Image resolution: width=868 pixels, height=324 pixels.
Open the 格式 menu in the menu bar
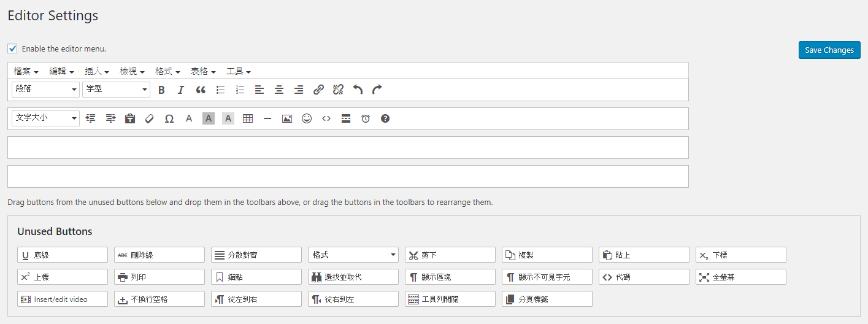168,71
